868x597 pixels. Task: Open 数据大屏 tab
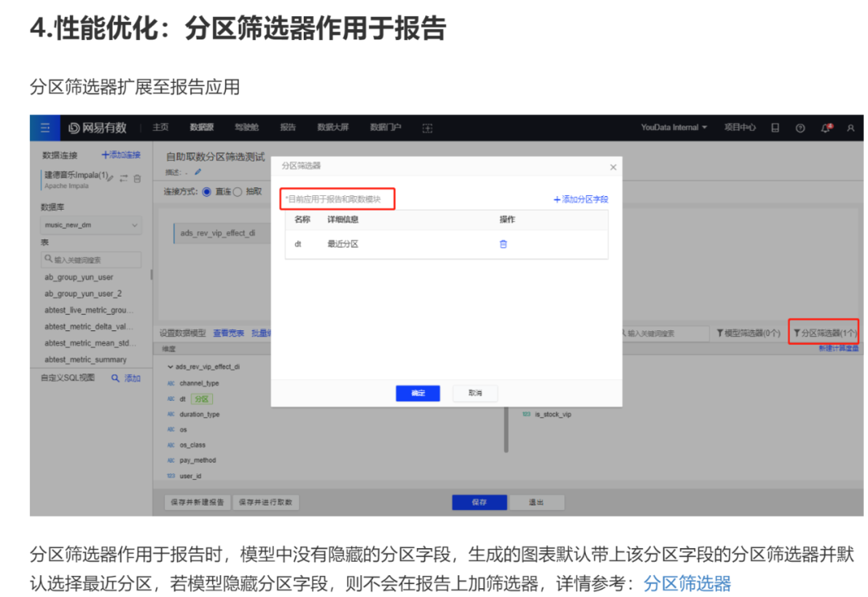[x=333, y=127]
